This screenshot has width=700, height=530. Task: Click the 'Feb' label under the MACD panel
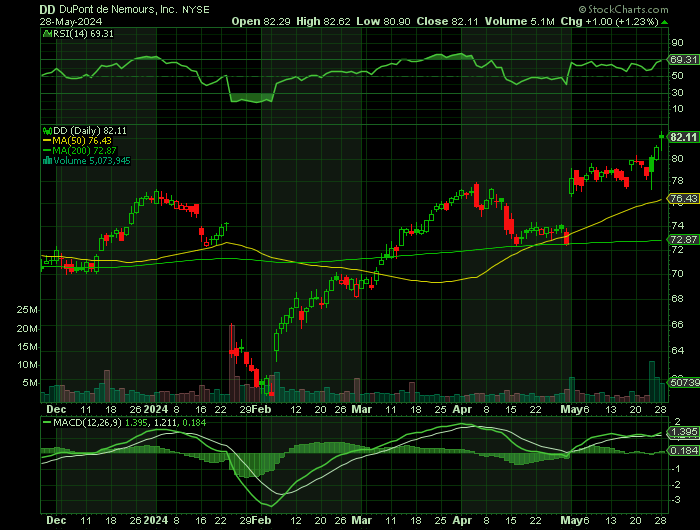[x=261, y=520]
